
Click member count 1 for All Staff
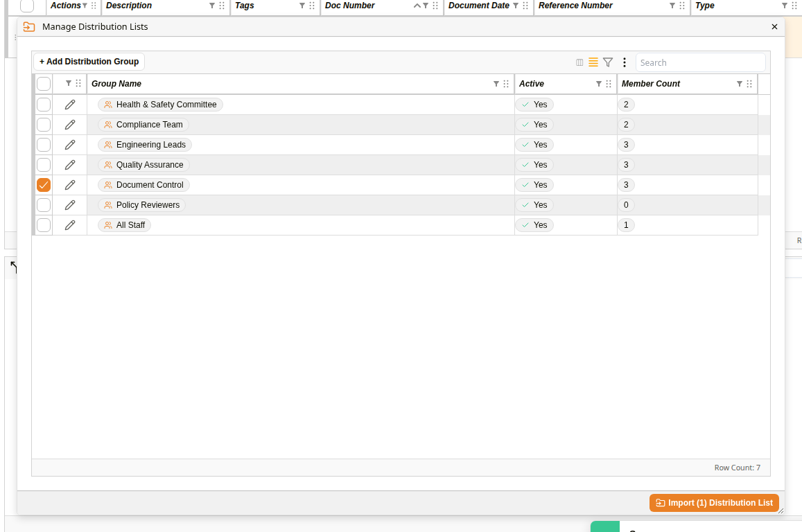626,225
